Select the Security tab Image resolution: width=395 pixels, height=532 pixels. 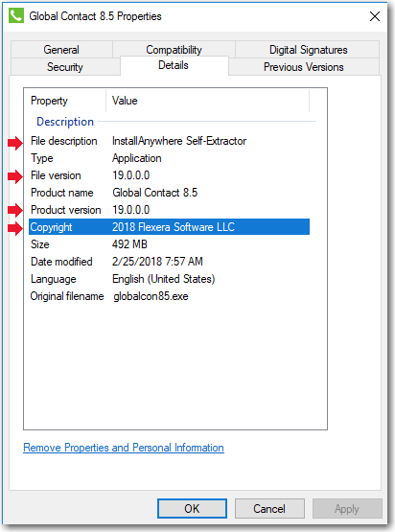pos(65,67)
